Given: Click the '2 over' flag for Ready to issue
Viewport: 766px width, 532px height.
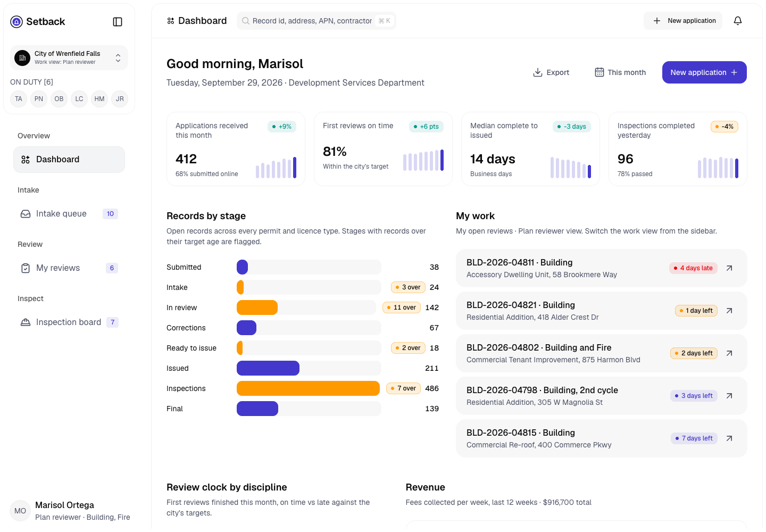Looking at the screenshot, I should (408, 348).
